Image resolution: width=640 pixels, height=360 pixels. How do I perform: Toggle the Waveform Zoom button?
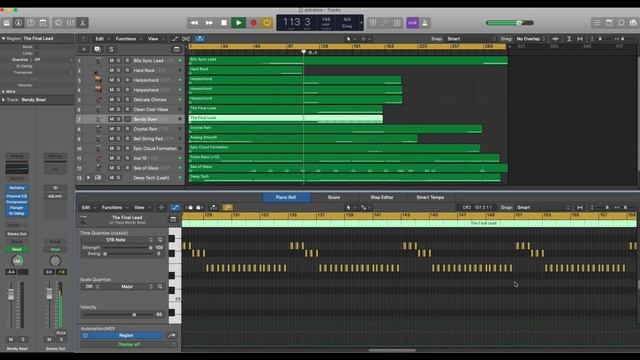556,39
